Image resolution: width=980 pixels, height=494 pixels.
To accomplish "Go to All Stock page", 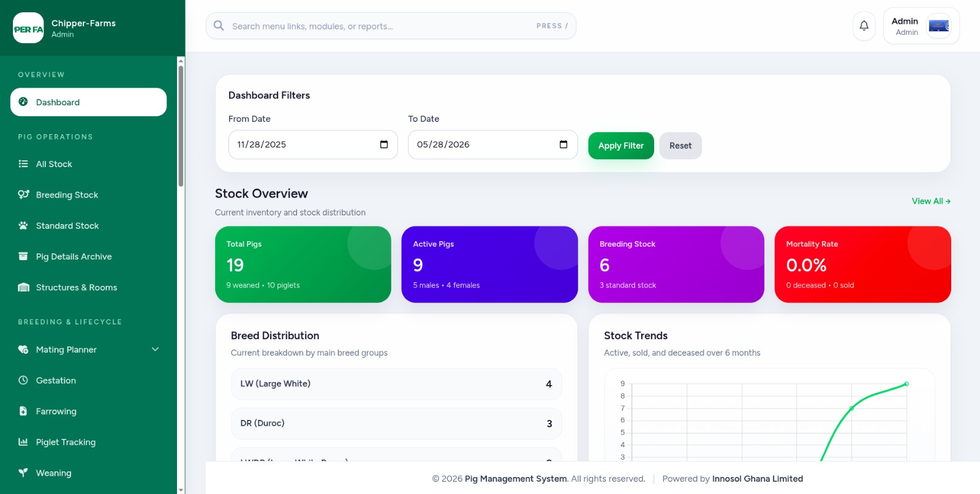I will 88,164.
